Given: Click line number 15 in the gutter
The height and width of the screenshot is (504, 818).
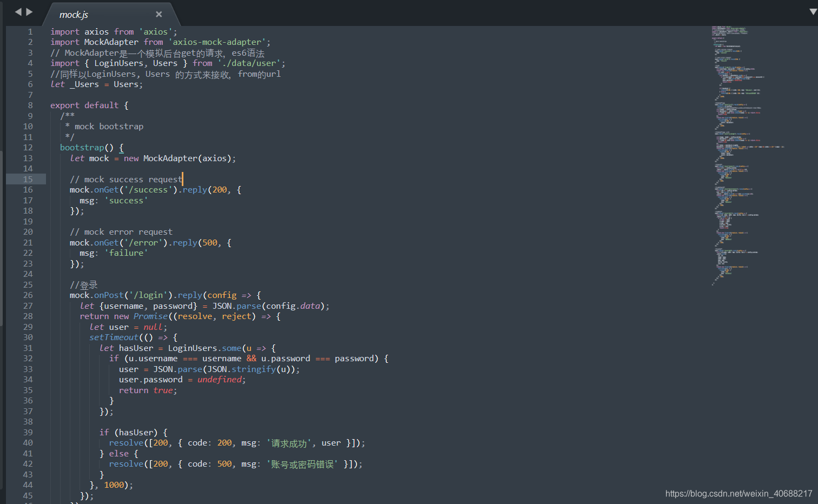Looking at the screenshot, I should pyautogui.click(x=28, y=179).
